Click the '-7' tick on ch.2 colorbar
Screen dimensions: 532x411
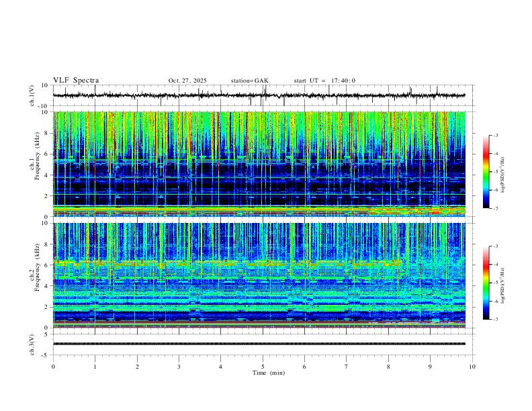point(495,320)
